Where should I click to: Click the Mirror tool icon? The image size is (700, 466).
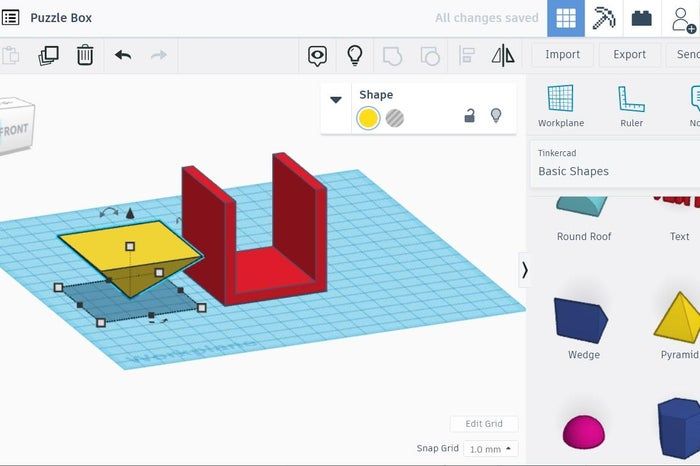click(503, 55)
